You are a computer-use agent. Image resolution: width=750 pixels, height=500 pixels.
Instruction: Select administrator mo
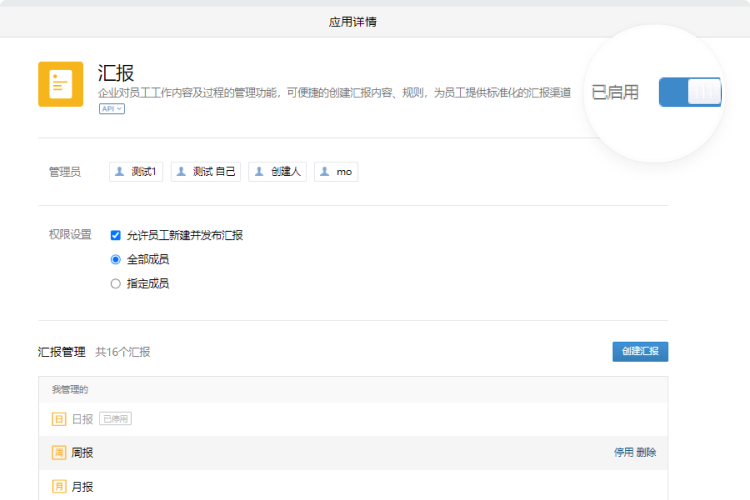tap(336, 172)
